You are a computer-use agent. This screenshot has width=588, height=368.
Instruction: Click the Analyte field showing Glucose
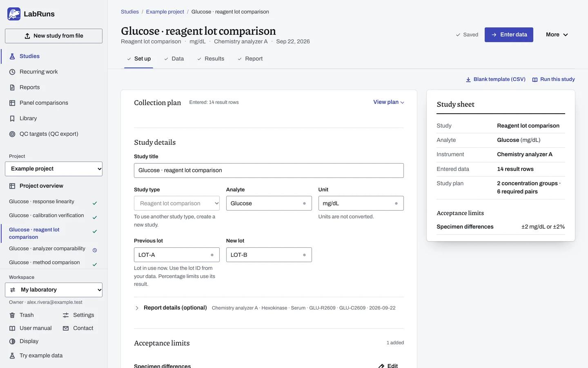coord(269,203)
